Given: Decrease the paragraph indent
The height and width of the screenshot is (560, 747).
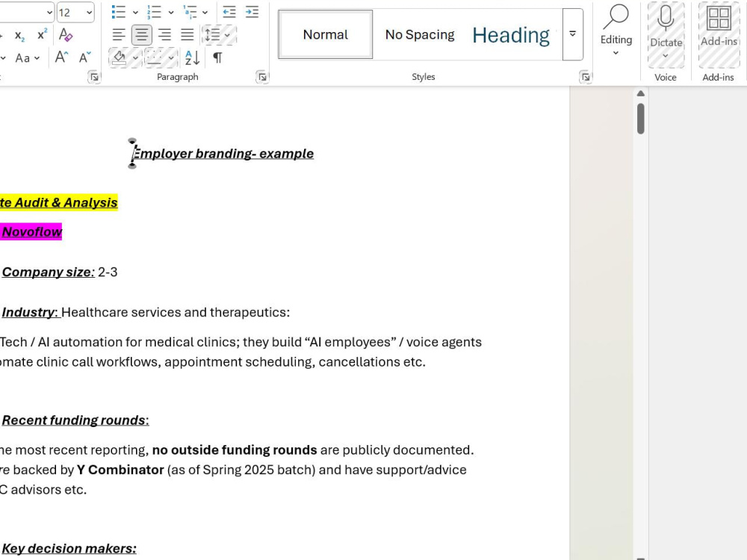Looking at the screenshot, I should (x=229, y=12).
